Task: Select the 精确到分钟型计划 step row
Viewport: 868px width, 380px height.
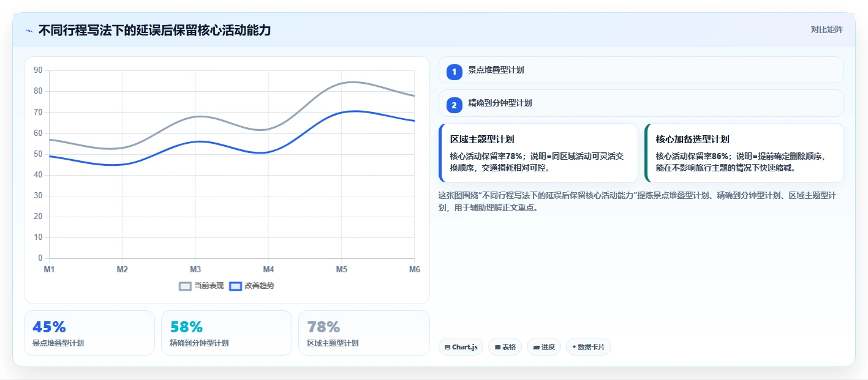Action: (x=641, y=103)
